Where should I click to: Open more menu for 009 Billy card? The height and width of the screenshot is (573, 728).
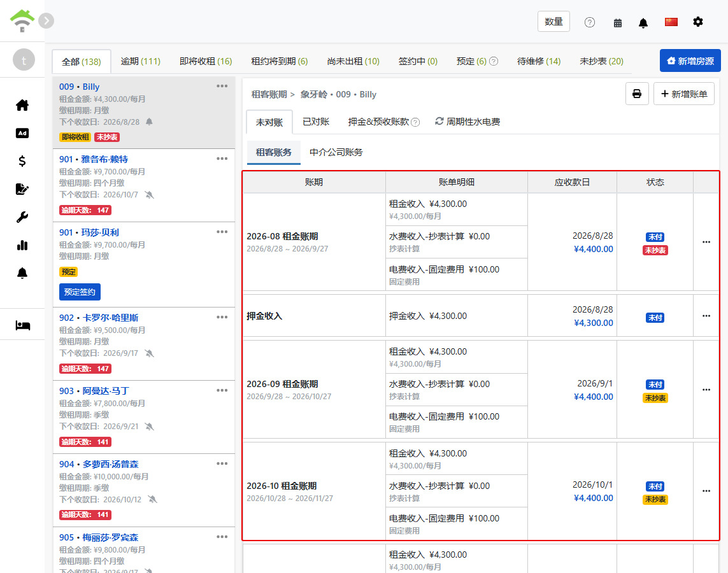click(222, 86)
